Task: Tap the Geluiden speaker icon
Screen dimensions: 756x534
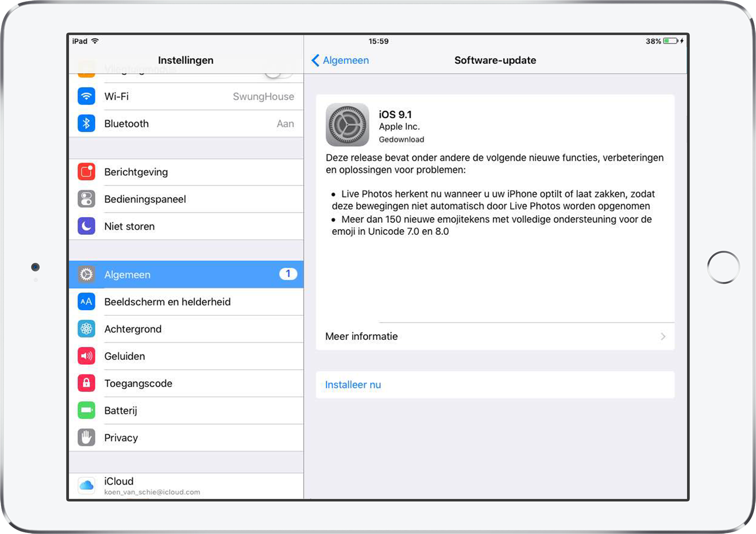Action: tap(86, 356)
